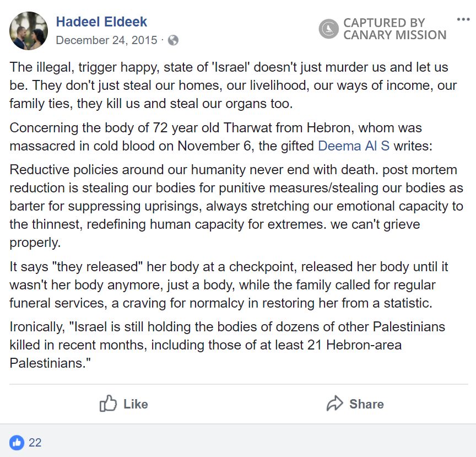
Task: Click the paragraph starting "Reductive policies"
Action: point(236,207)
